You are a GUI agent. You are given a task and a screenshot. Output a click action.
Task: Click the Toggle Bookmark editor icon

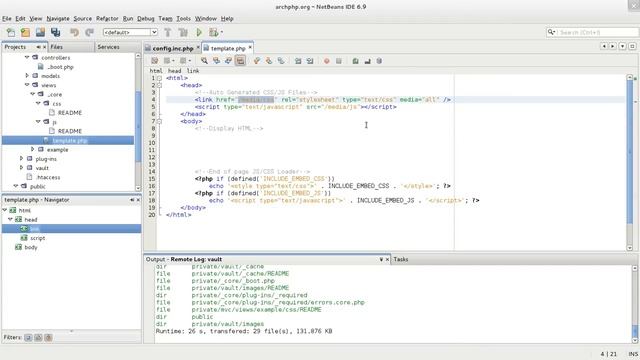tap(281, 61)
